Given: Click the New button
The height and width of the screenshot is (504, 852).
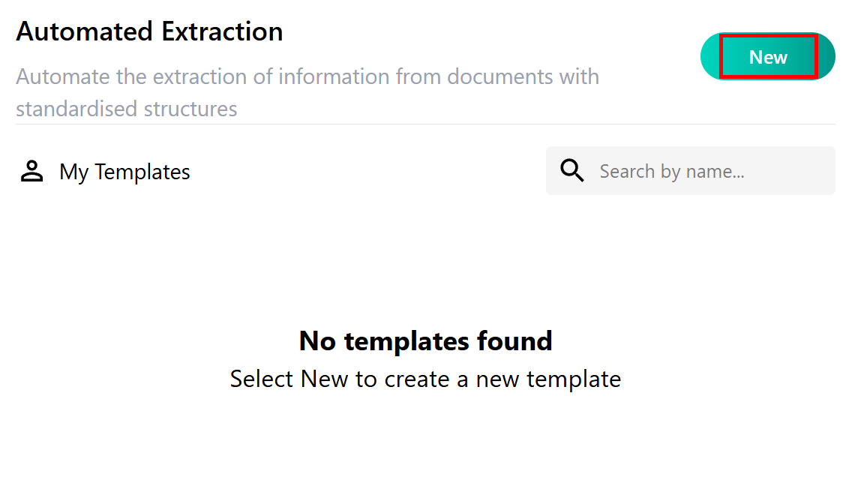Looking at the screenshot, I should [768, 57].
